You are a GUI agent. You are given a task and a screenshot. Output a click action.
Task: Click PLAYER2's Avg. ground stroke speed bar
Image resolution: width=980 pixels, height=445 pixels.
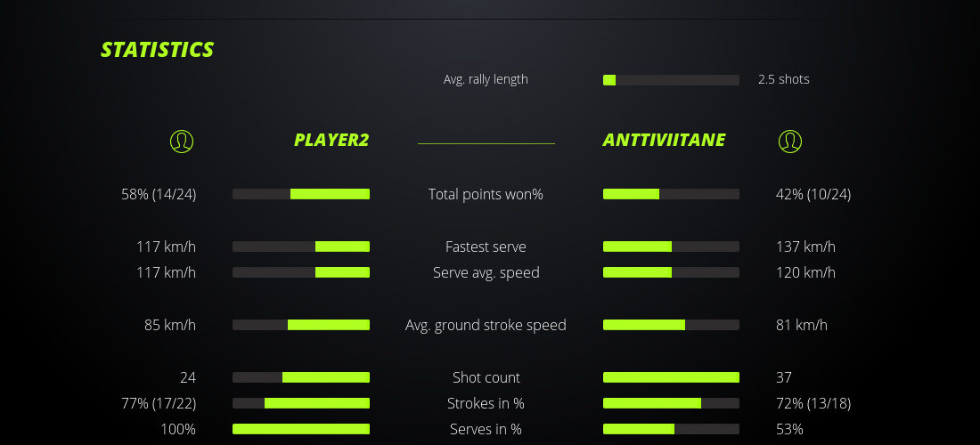[301, 325]
